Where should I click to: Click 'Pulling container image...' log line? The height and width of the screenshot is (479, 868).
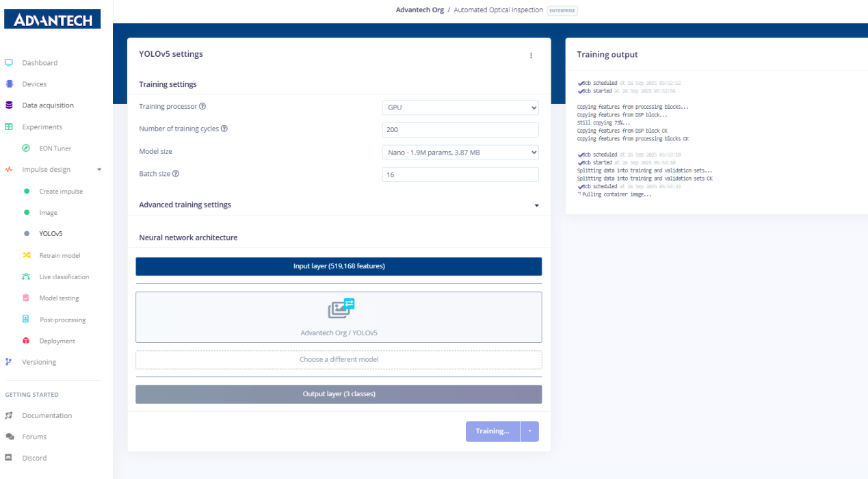point(616,194)
